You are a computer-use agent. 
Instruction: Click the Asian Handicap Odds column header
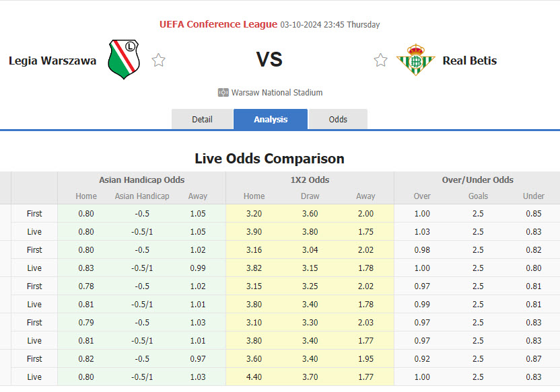pyautogui.click(x=141, y=180)
